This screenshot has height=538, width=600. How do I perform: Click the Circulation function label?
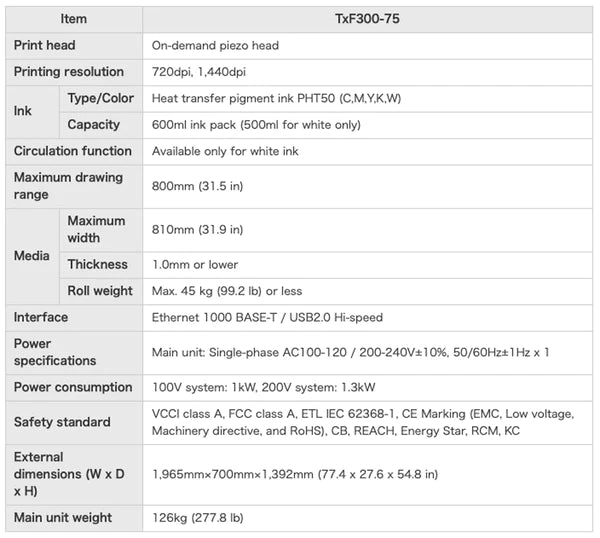pyautogui.click(x=73, y=151)
